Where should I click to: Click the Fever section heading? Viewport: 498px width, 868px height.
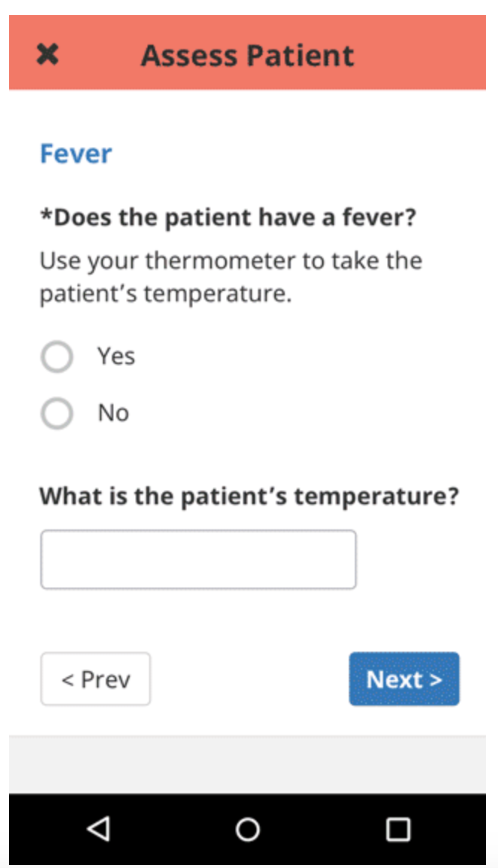coord(75,154)
